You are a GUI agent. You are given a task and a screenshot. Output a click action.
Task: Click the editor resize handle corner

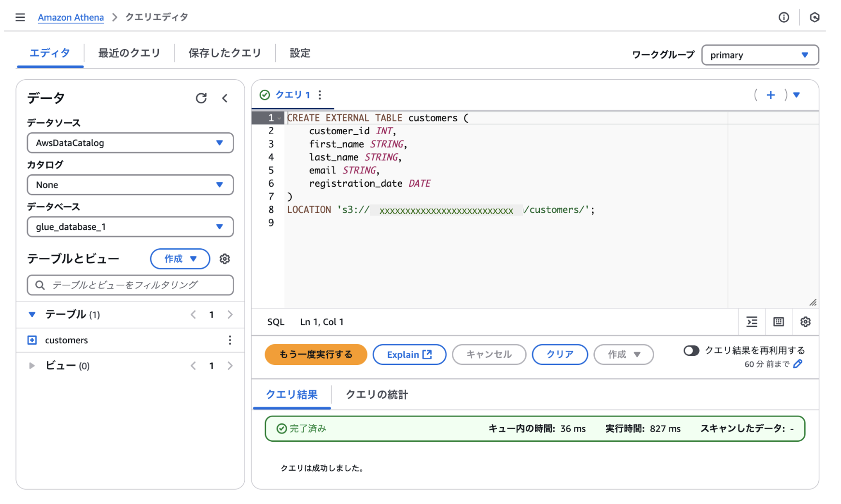click(813, 302)
